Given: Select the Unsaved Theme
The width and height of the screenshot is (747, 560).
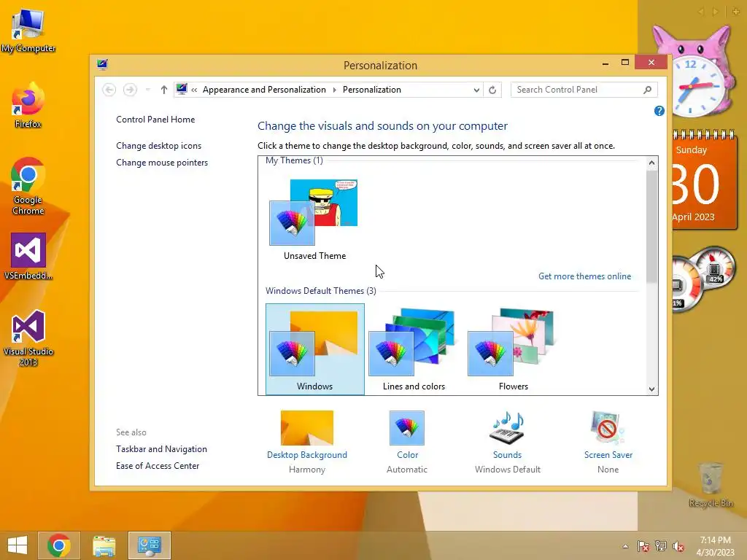Looking at the screenshot, I should [x=315, y=220].
